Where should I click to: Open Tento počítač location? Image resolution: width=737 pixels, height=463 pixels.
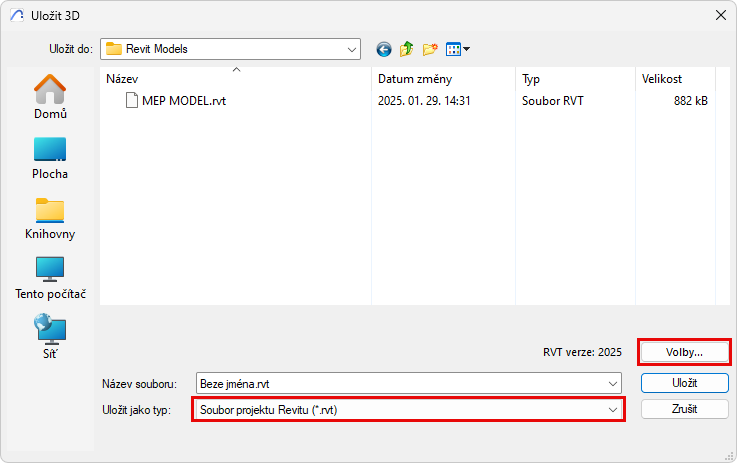click(x=50, y=278)
